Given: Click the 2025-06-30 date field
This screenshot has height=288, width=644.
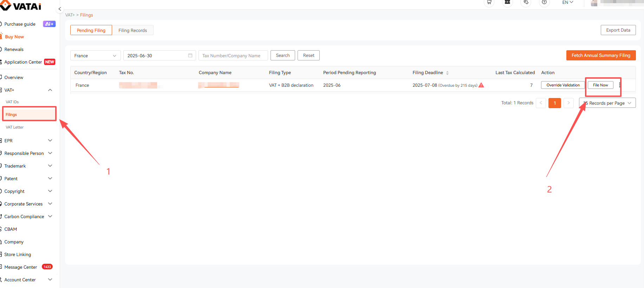Looking at the screenshot, I should [x=160, y=55].
